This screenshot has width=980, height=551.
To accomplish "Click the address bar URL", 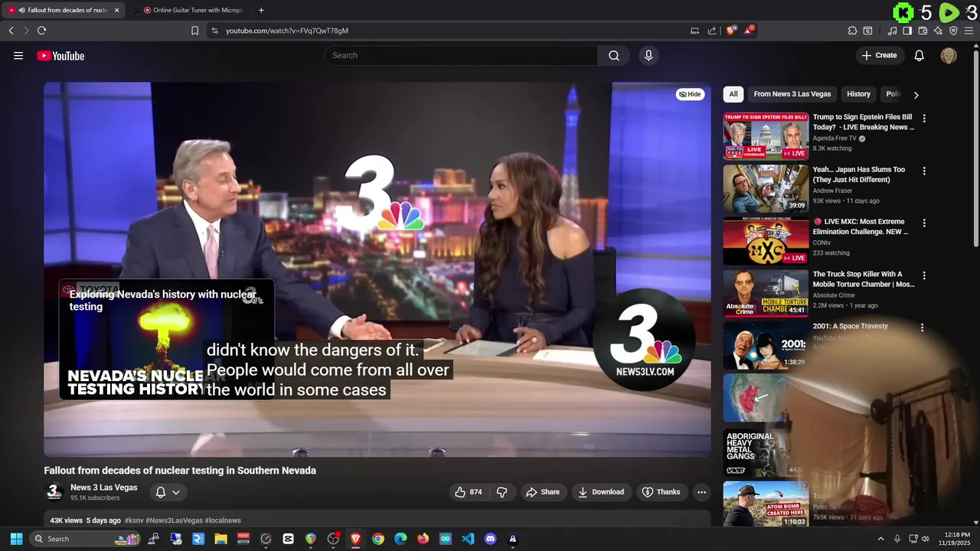I will (287, 31).
